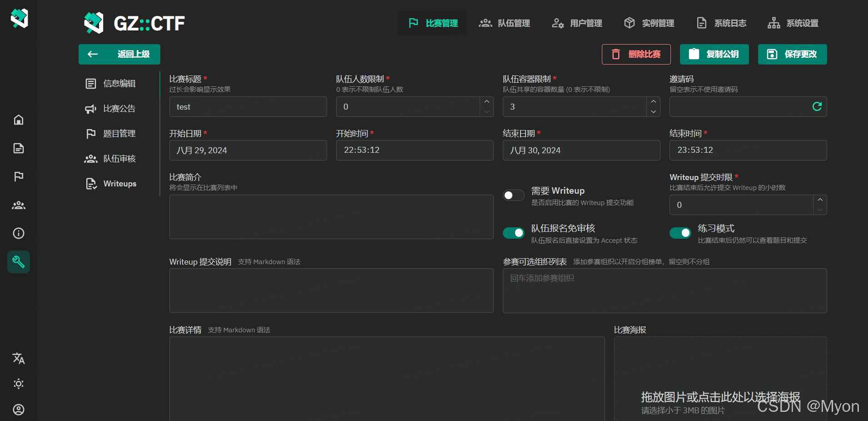
Task: Toggle the 需要 Writeup switch
Action: [513, 195]
